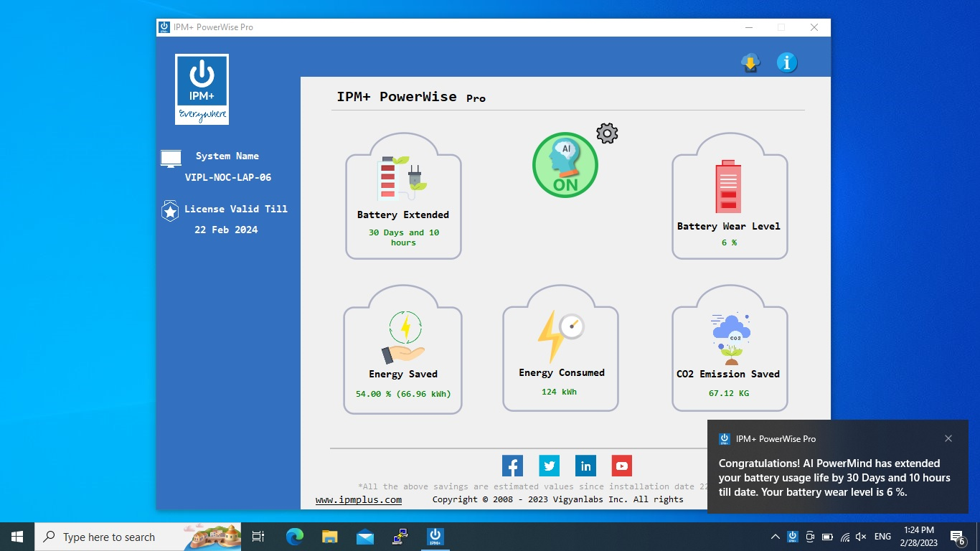Open the YouTube channel link icon
This screenshot has height=551, width=980.
[622, 466]
